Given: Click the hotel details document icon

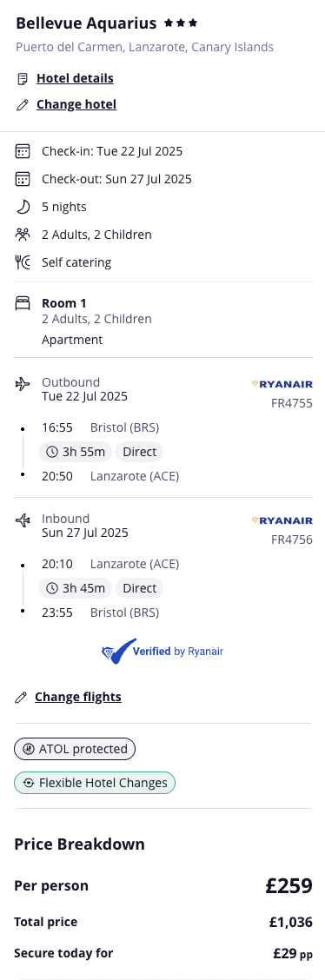Looking at the screenshot, I should coord(23,79).
